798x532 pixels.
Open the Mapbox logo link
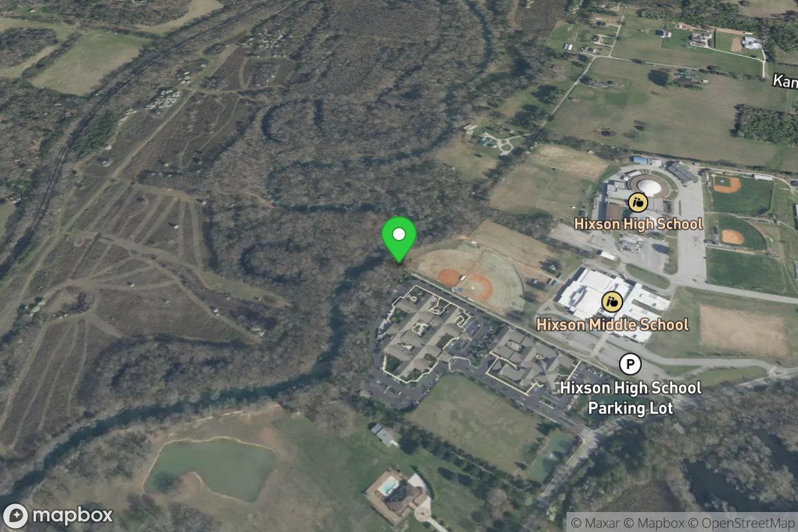(58, 515)
